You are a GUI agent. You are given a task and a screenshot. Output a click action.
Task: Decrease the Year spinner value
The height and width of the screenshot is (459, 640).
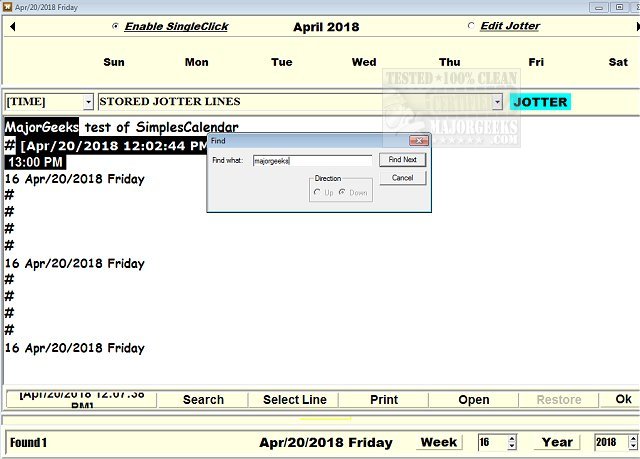point(633,446)
